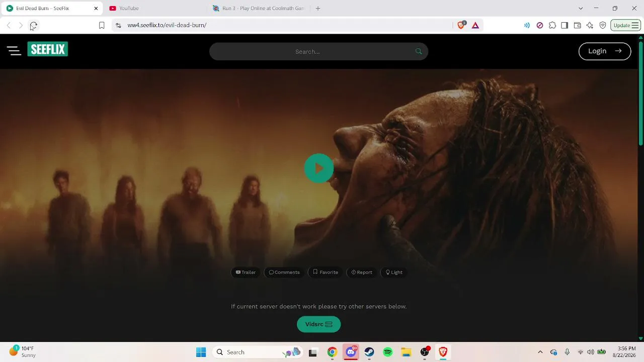This screenshot has width=644, height=362.
Task: Open the Login page
Action: (x=605, y=51)
